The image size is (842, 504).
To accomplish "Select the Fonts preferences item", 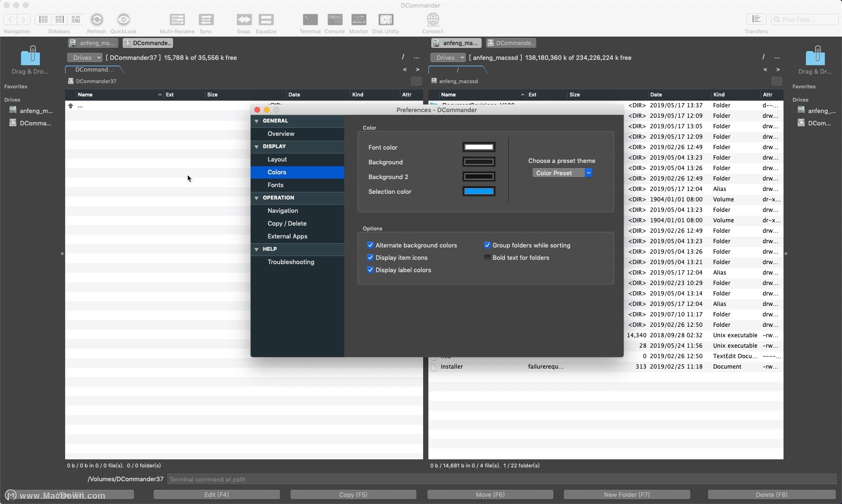I will tap(298, 185).
